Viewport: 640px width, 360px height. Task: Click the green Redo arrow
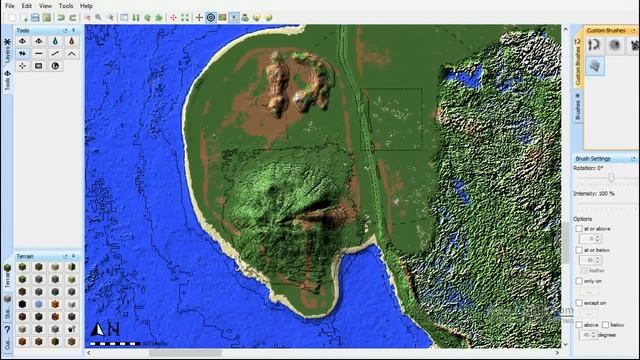pos(73,18)
